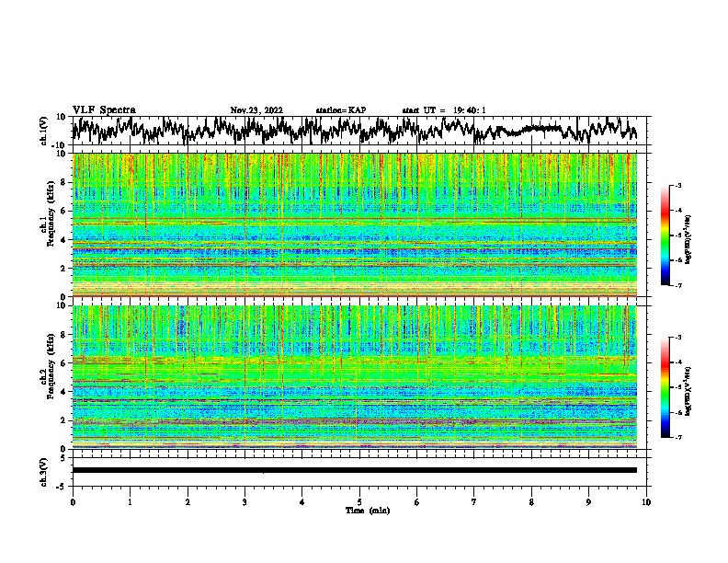Click the ch.2 'Frequency (kHz)' axis label
This screenshot has width=728, height=563.
pyautogui.click(x=51, y=366)
